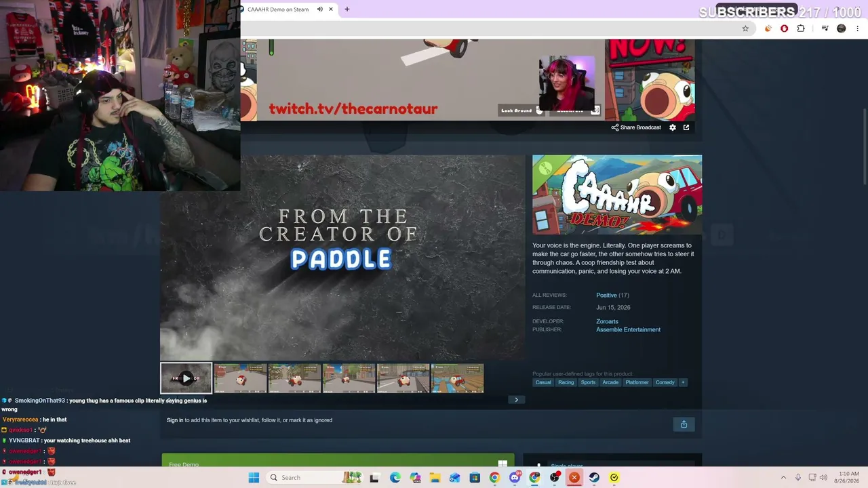This screenshot has height=488, width=868.
Task: Show hidden system tray icons
Action: 784,478
